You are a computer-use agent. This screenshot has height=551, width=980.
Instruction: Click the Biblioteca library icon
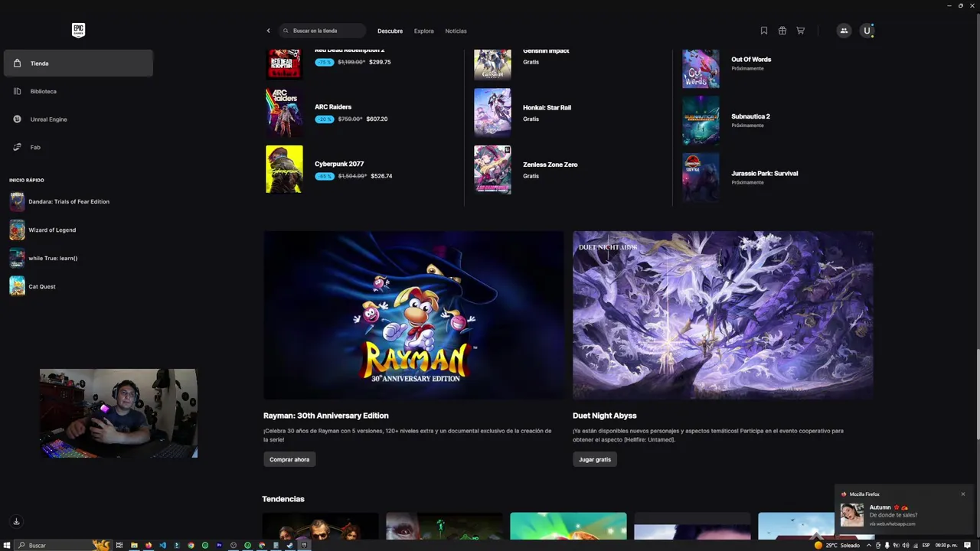[x=17, y=91]
